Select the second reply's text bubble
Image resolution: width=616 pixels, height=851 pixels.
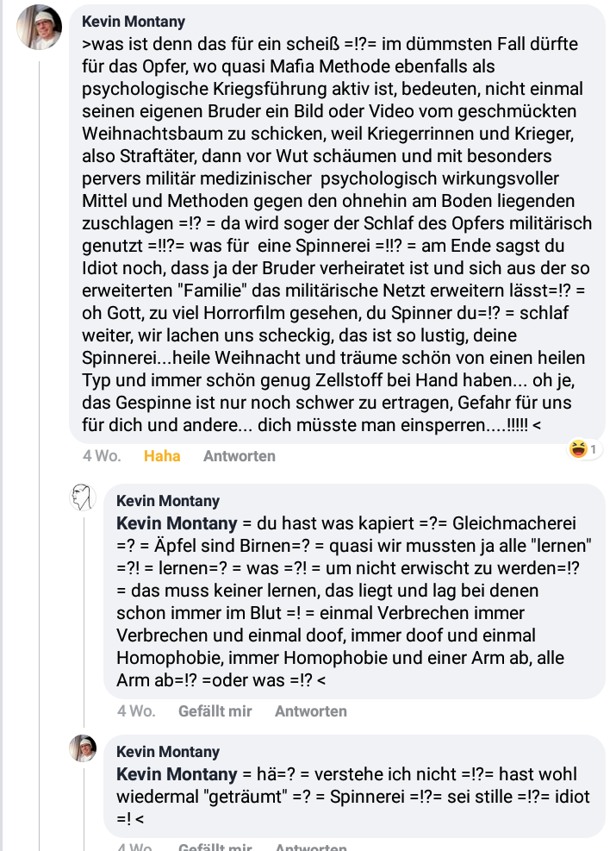click(x=354, y=785)
